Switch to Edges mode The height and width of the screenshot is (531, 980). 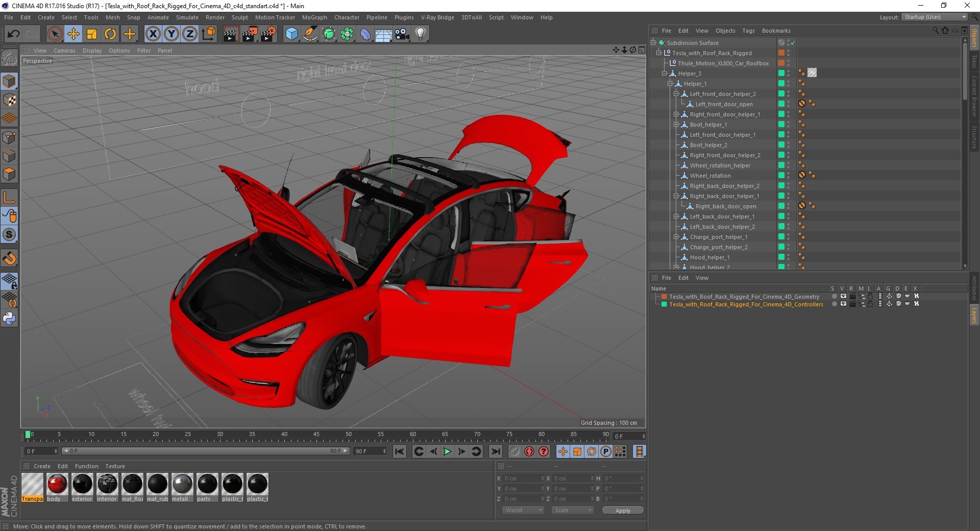click(9, 156)
